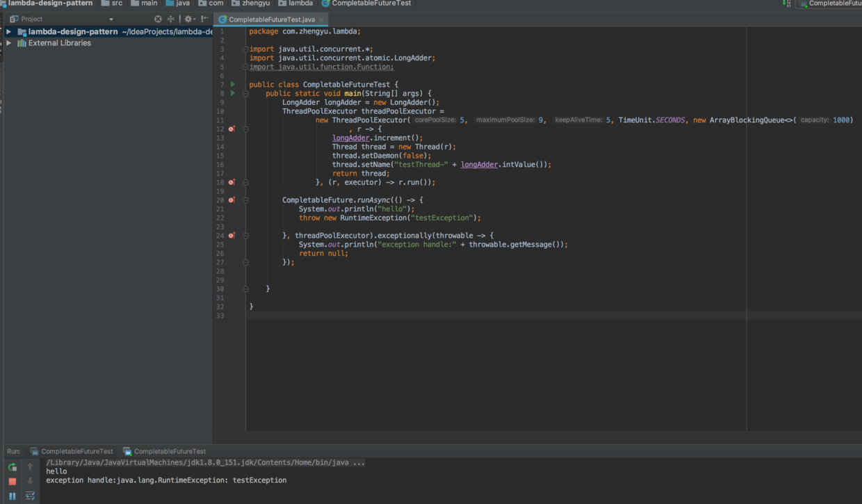
Task: Click run arrow beside class CompletableFutureTest declaration
Action: pyautogui.click(x=233, y=84)
